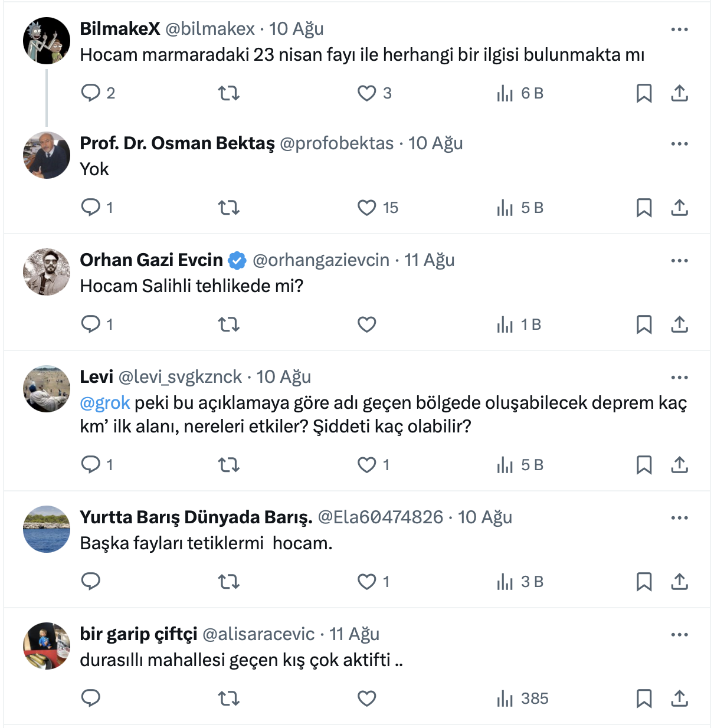Share Yurtta Barış Dünyada Barış's tweet
Image resolution: width=714 pixels, height=728 pixels.
(x=679, y=582)
